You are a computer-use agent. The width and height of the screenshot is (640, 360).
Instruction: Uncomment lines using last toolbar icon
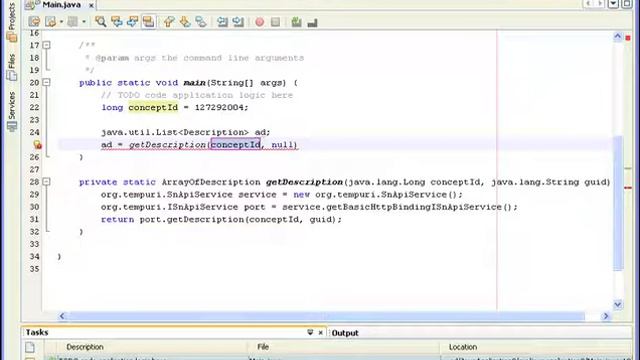(313, 23)
